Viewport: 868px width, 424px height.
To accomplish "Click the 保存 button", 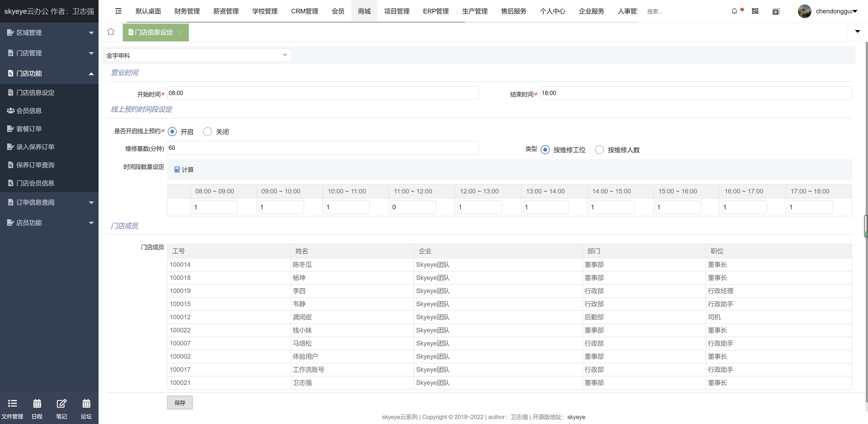I will click(180, 403).
